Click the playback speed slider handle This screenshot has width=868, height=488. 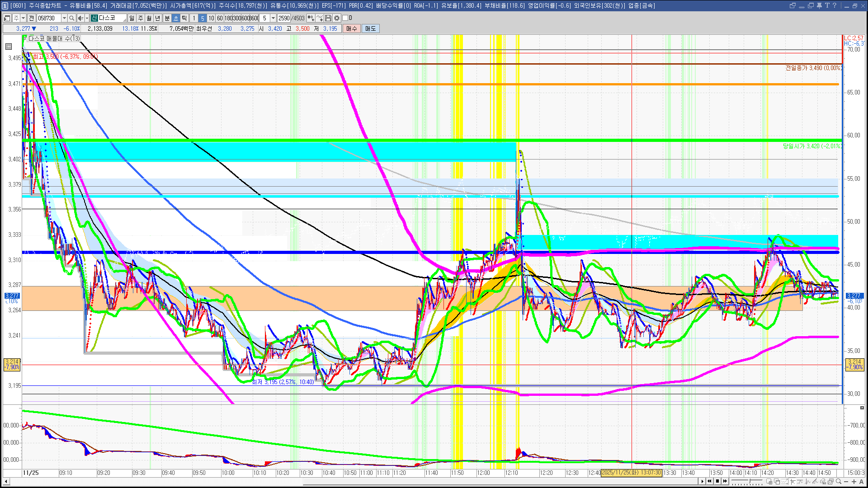[x=750, y=482]
